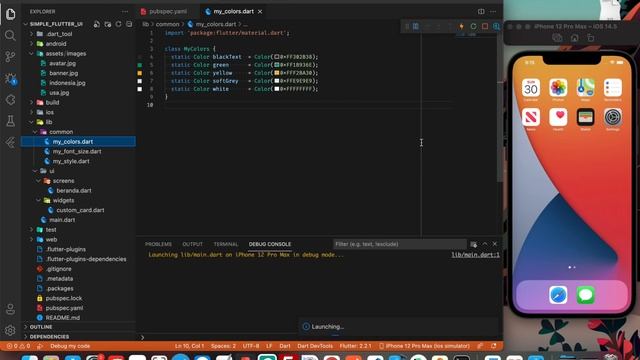Image resolution: width=640 pixels, height=360 pixels.
Task: Click Debug my code in status bar
Action: pyautogui.click(x=70, y=346)
